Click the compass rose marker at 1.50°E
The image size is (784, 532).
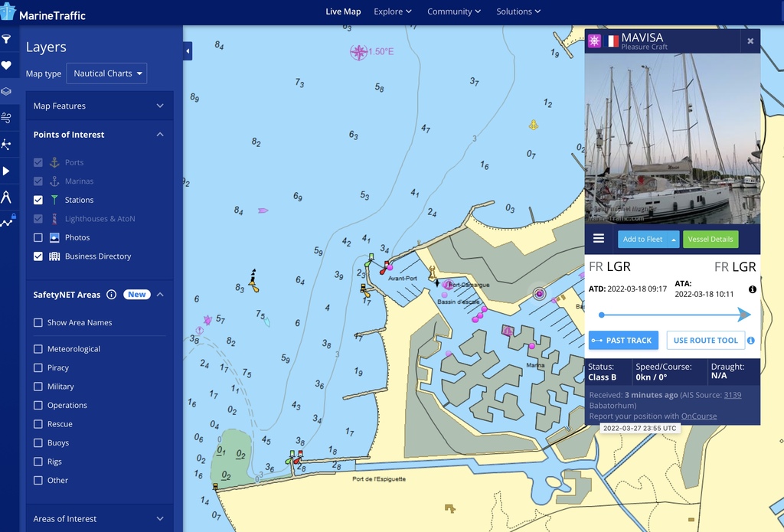tap(358, 52)
